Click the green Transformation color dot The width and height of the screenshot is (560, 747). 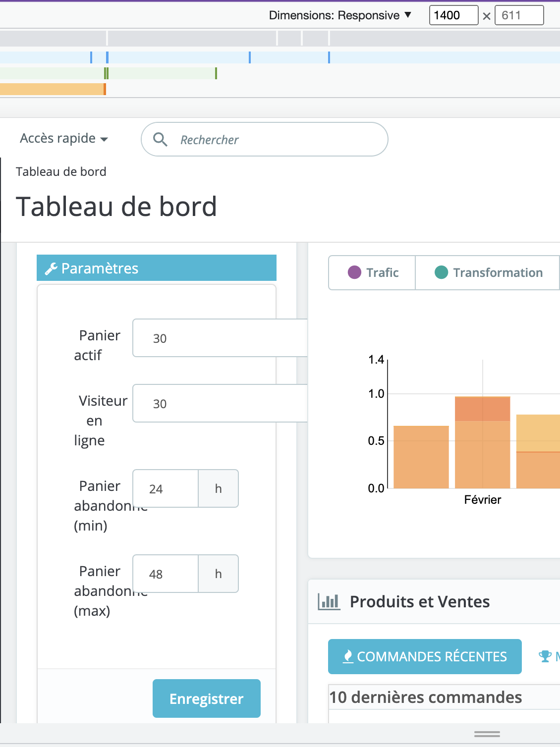441,272
